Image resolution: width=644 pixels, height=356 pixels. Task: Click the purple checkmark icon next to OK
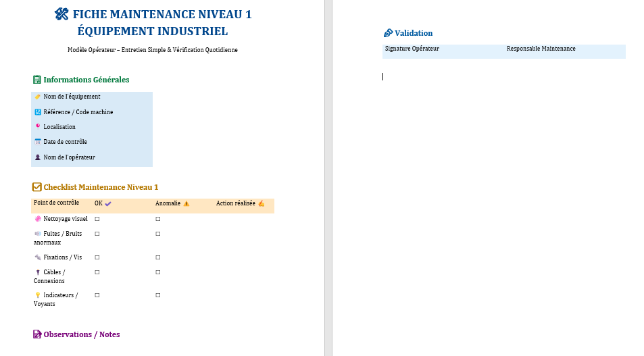coord(108,203)
